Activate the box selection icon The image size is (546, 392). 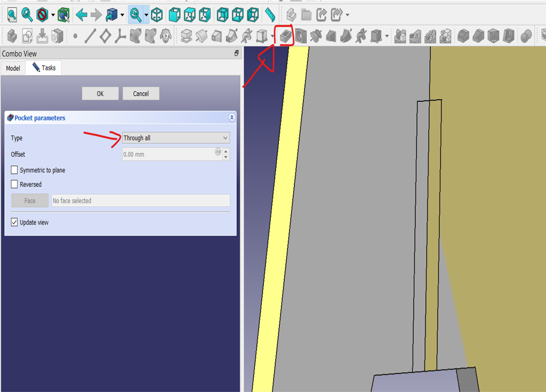pyautogui.click(x=63, y=15)
